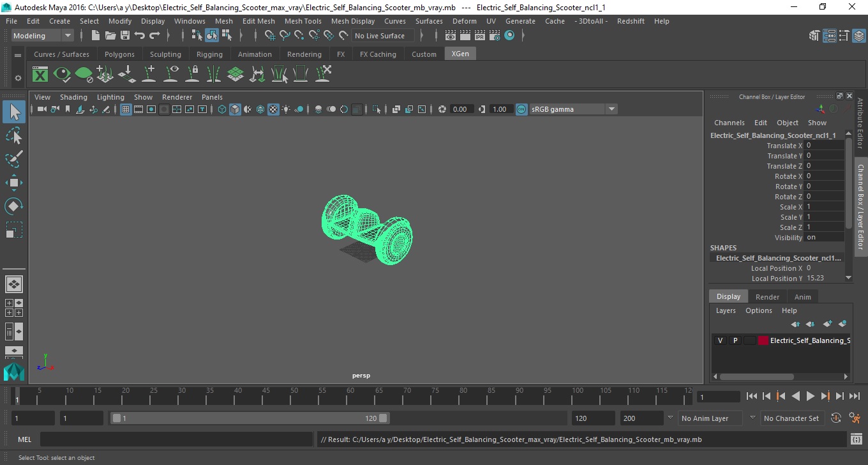Viewport: 868px width, 465px height.
Task: Click the viewport select camera icon
Action: pyautogui.click(x=41, y=109)
